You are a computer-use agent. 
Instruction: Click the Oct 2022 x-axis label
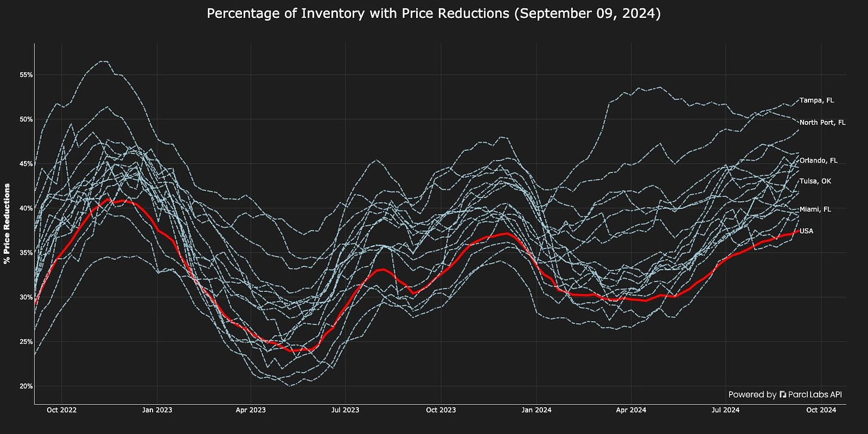coord(61,410)
